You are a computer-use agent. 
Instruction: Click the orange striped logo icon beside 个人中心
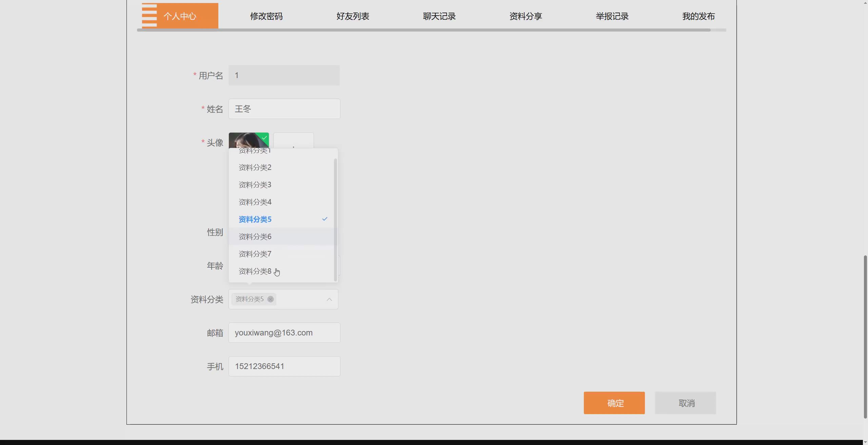coord(149,15)
